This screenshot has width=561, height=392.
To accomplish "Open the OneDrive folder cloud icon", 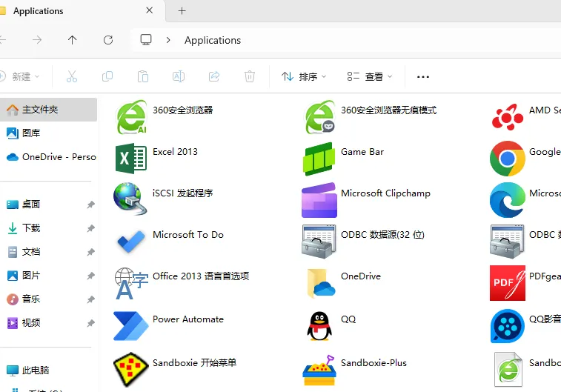I will (321, 283).
